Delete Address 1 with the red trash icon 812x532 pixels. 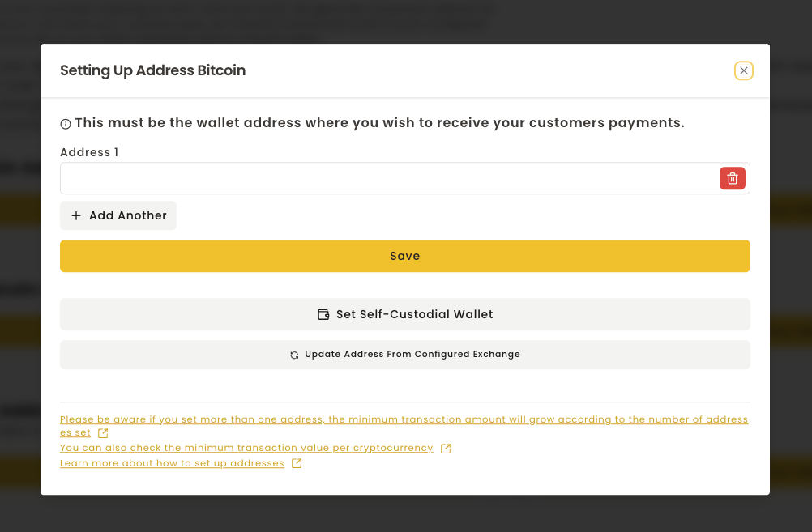point(732,178)
